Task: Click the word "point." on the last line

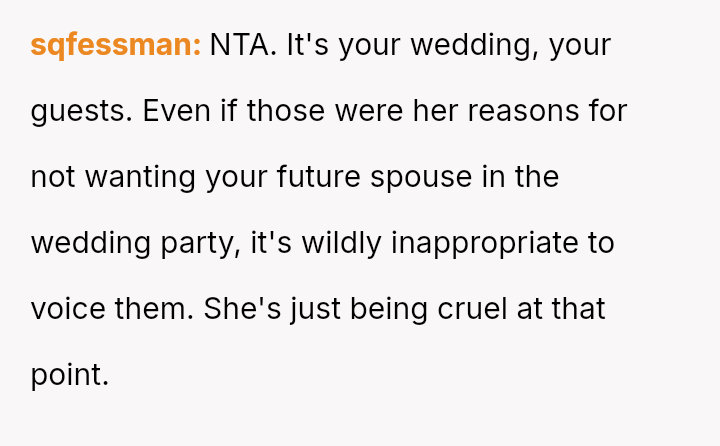Action: click(x=69, y=375)
